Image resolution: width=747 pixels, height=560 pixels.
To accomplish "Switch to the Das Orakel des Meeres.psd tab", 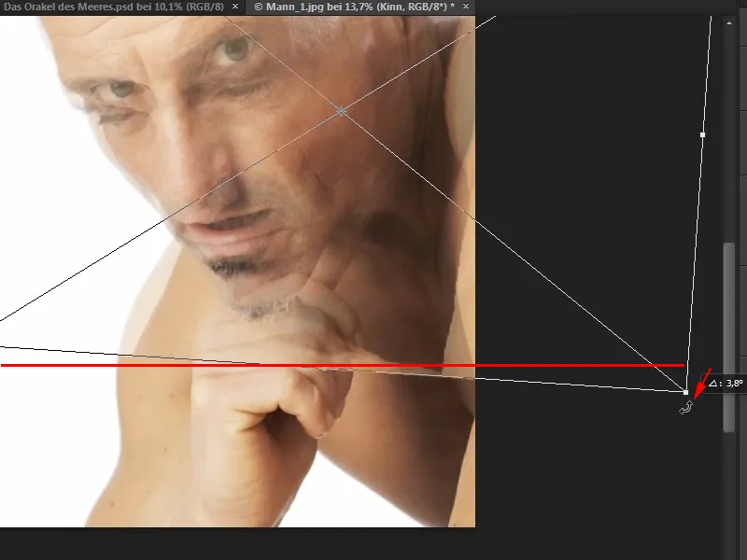I will [113, 7].
